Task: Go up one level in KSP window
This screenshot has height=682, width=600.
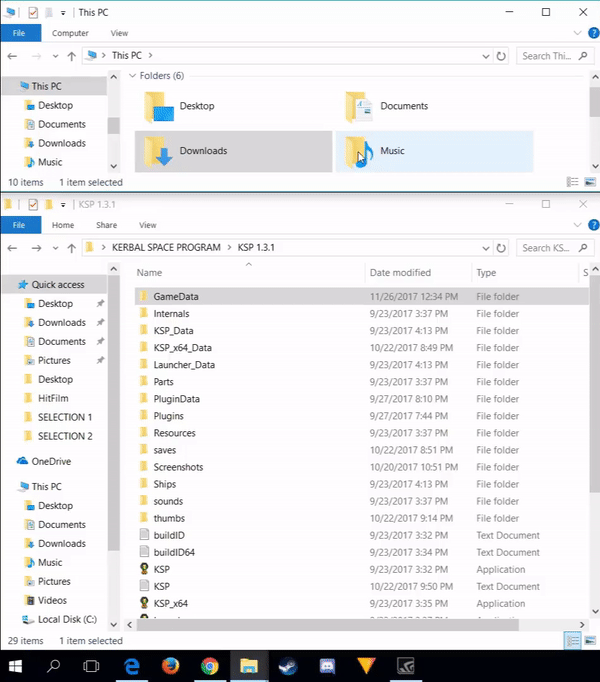Action: pos(72,248)
